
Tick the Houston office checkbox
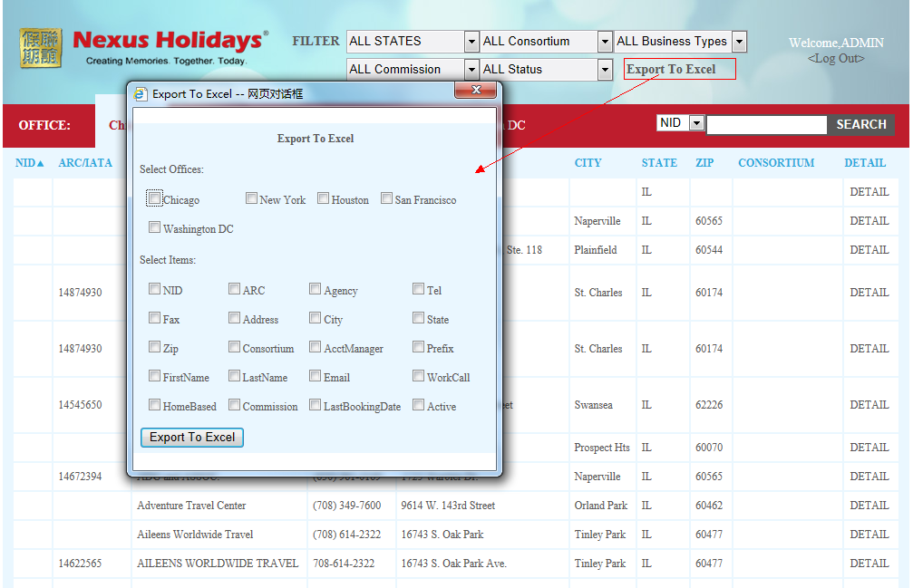(x=323, y=198)
